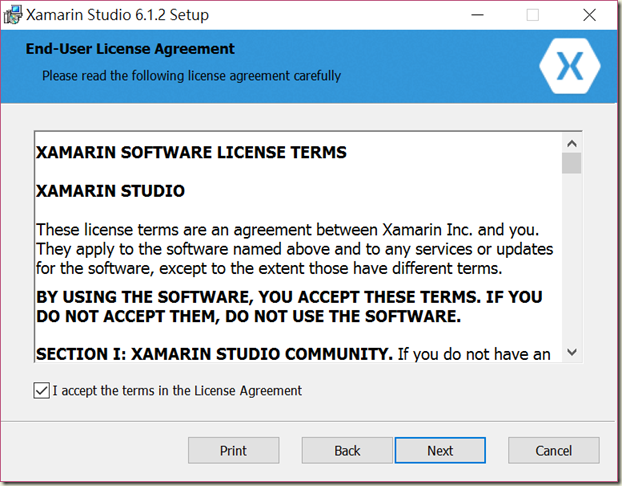
Task: Click the empty scrollbar track below thumb
Action: tap(572, 258)
